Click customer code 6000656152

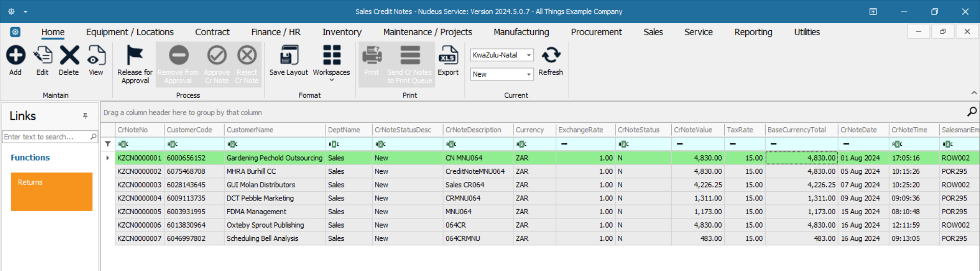pos(194,158)
